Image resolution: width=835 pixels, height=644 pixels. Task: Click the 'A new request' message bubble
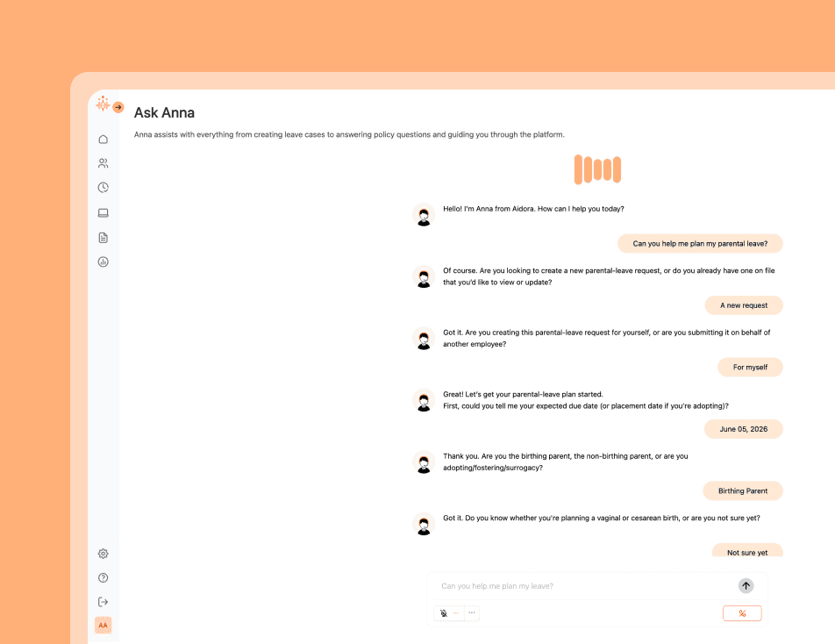(x=744, y=305)
